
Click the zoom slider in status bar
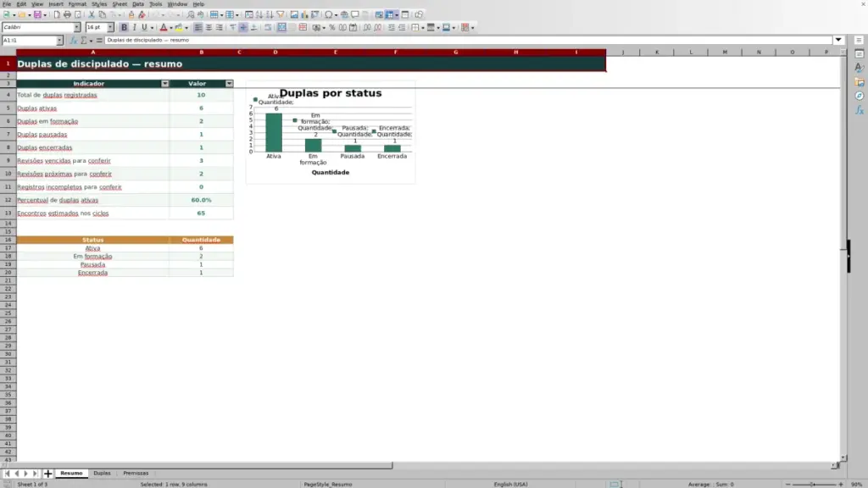[x=814, y=484]
